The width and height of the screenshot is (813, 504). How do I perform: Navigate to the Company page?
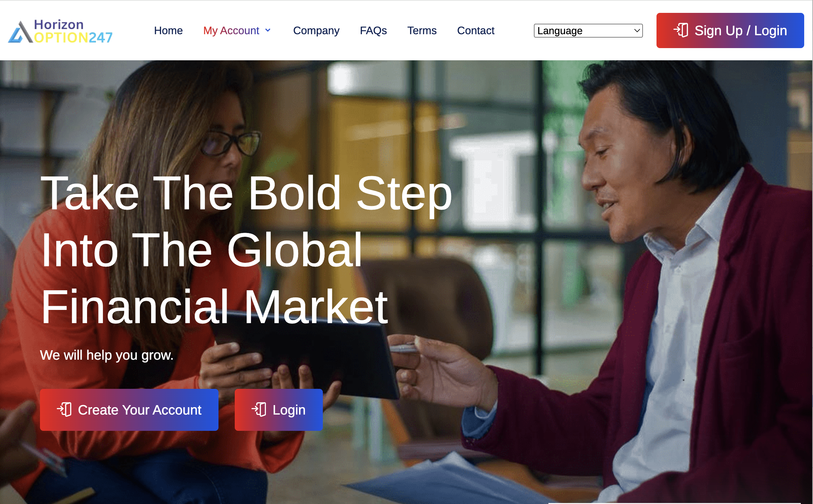[x=316, y=30]
